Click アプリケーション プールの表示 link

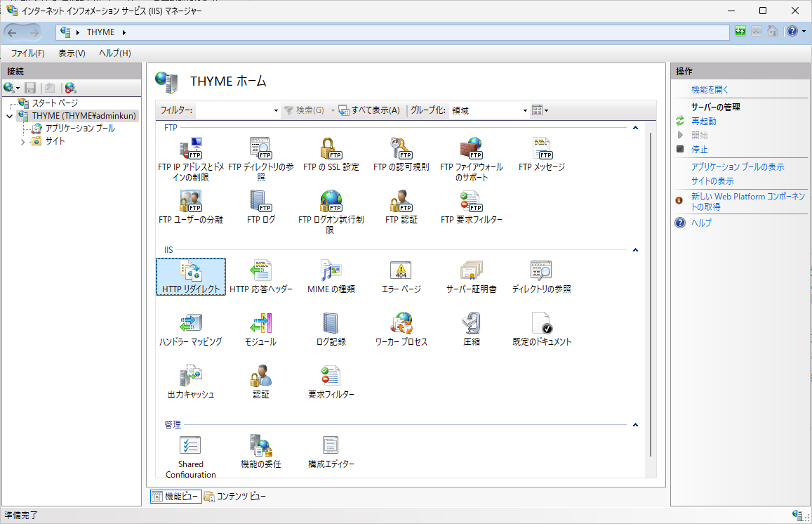(738, 167)
